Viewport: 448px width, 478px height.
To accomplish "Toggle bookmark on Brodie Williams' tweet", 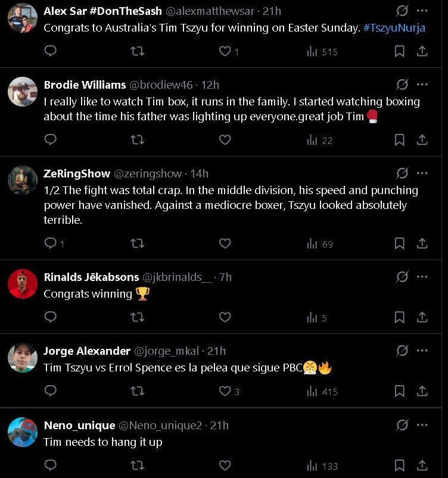I will point(399,140).
